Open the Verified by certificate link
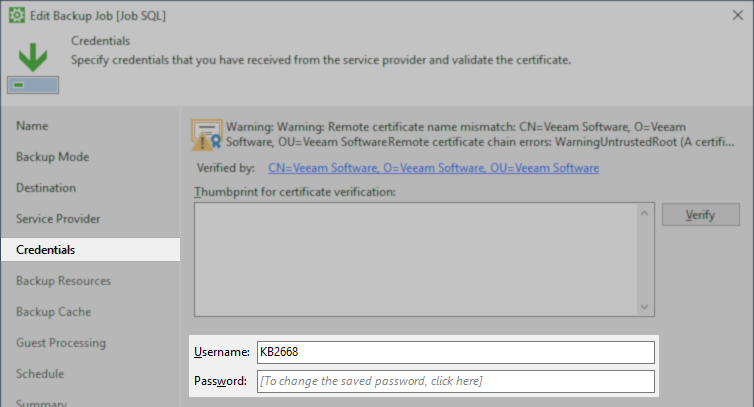Viewport: 754px width, 407px height. pos(433,168)
